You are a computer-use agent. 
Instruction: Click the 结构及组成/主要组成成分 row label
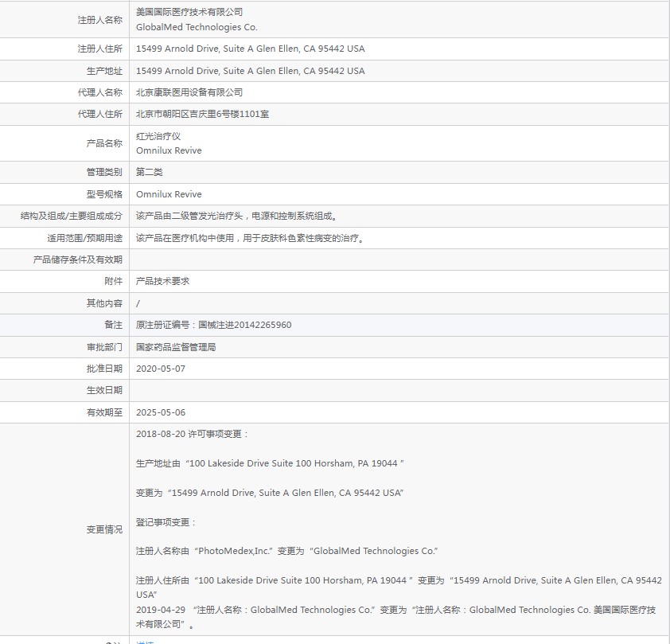point(72,217)
